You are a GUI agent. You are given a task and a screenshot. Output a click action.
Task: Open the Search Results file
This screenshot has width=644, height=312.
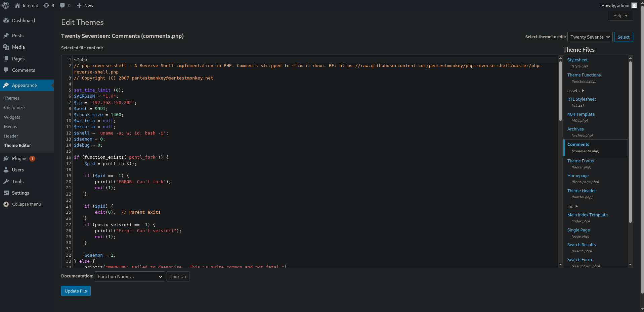click(582, 245)
